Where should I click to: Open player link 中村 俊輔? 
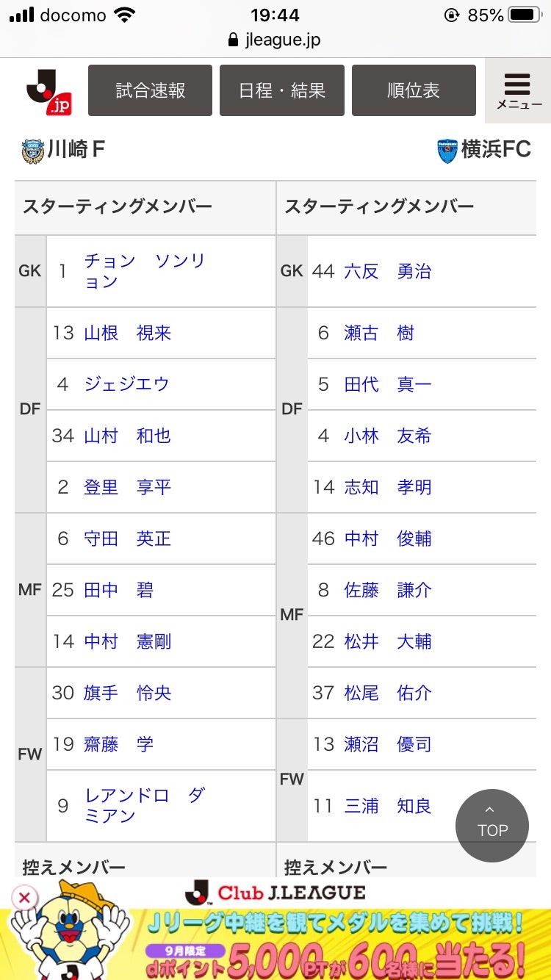387,538
